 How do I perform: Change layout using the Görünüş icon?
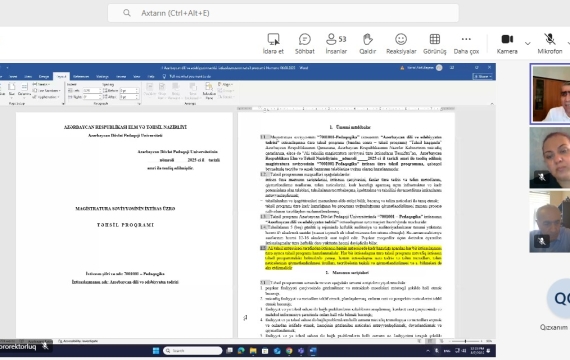coord(435,44)
